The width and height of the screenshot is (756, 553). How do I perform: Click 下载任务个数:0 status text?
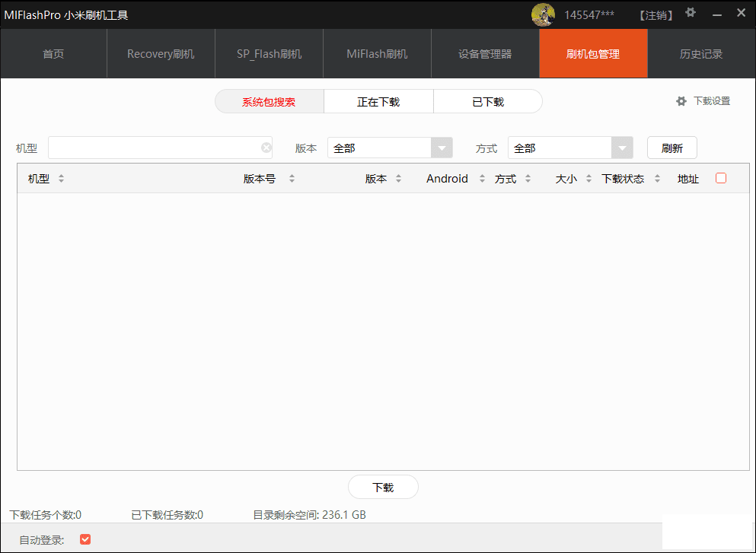coord(46,515)
